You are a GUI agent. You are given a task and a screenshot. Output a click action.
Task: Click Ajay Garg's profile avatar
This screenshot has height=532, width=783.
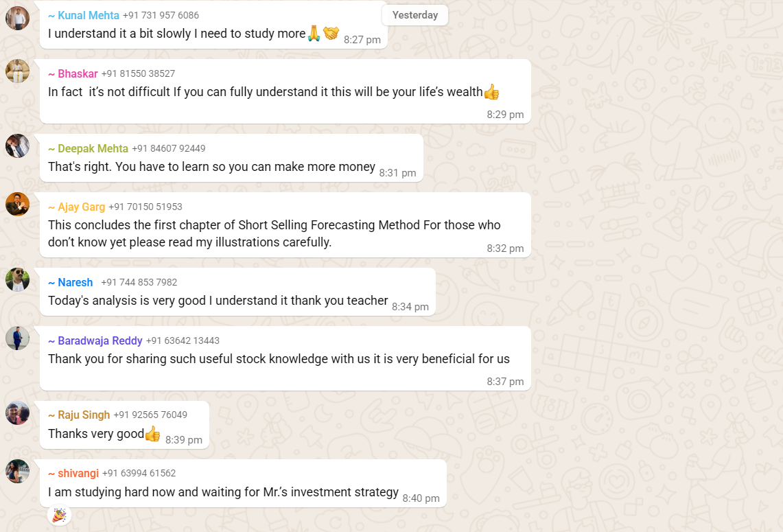click(x=17, y=205)
